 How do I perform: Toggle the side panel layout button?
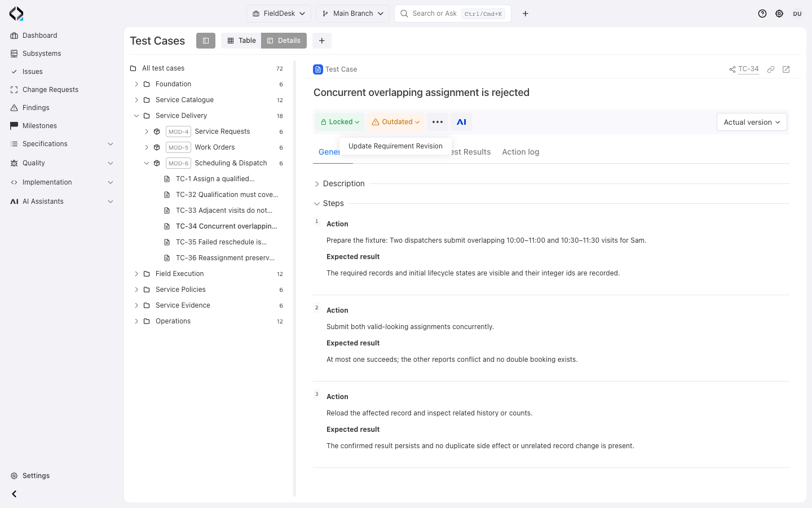(x=206, y=41)
